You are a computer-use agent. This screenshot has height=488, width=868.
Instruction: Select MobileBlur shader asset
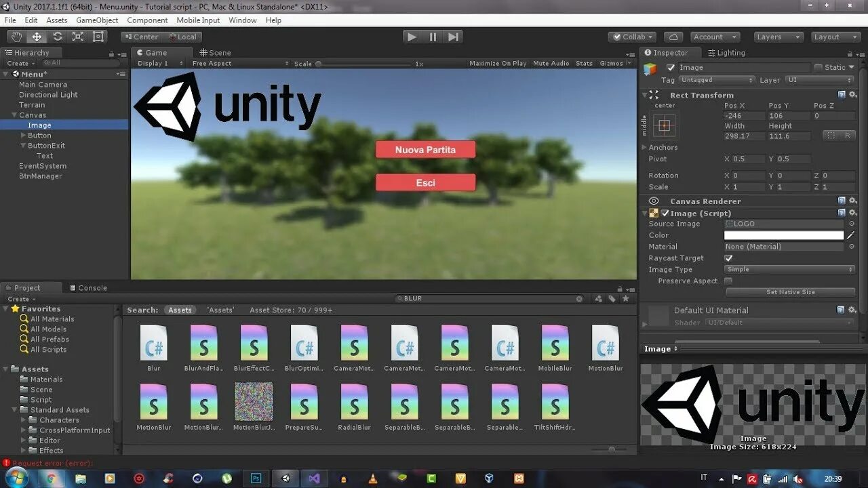pyautogui.click(x=555, y=347)
